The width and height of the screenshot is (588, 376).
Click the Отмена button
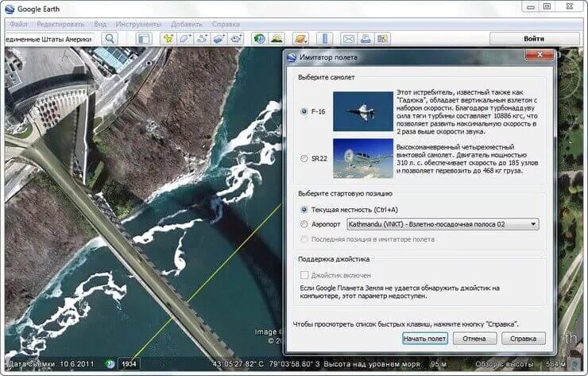click(x=474, y=339)
